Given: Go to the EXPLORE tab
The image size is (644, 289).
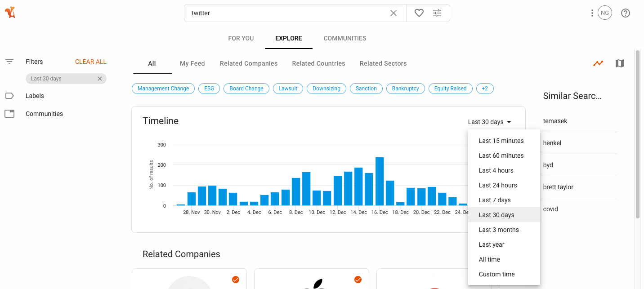Looking at the screenshot, I should click(x=289, y=38).
